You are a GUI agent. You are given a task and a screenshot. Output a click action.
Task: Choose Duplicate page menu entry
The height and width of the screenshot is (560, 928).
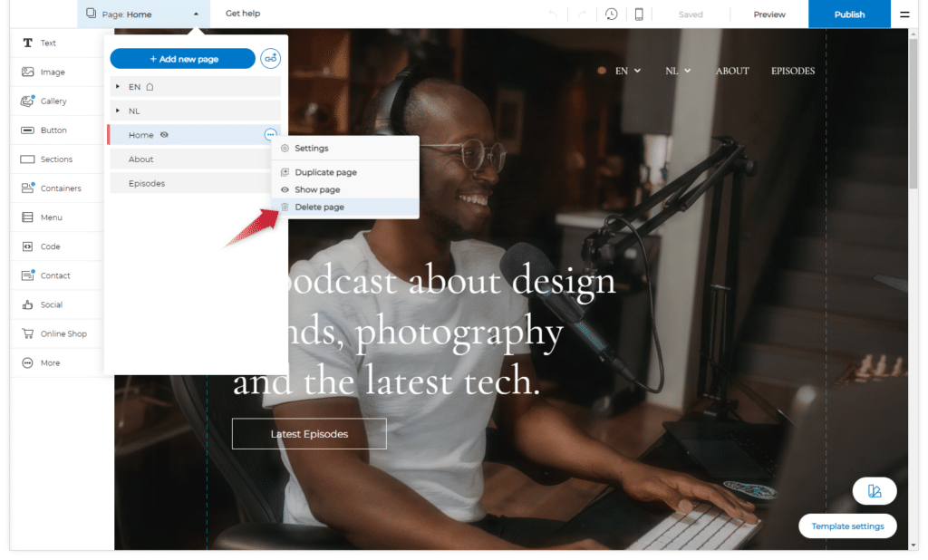coord(325,172)
